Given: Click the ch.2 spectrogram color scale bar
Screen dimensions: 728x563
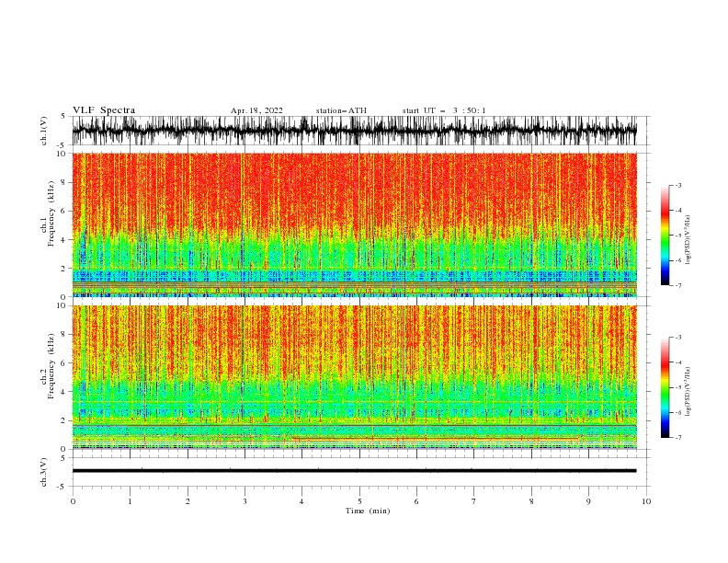Looking at the screenshot, I should tap(665, 387).
